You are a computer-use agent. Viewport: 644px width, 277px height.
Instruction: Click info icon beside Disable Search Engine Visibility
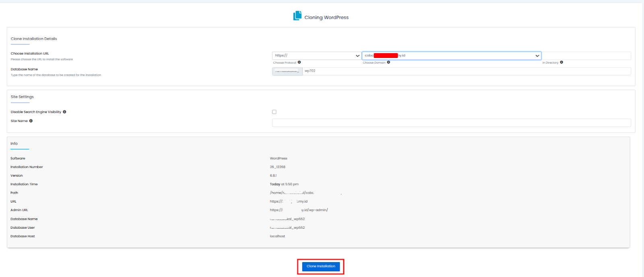click(64, 112)
